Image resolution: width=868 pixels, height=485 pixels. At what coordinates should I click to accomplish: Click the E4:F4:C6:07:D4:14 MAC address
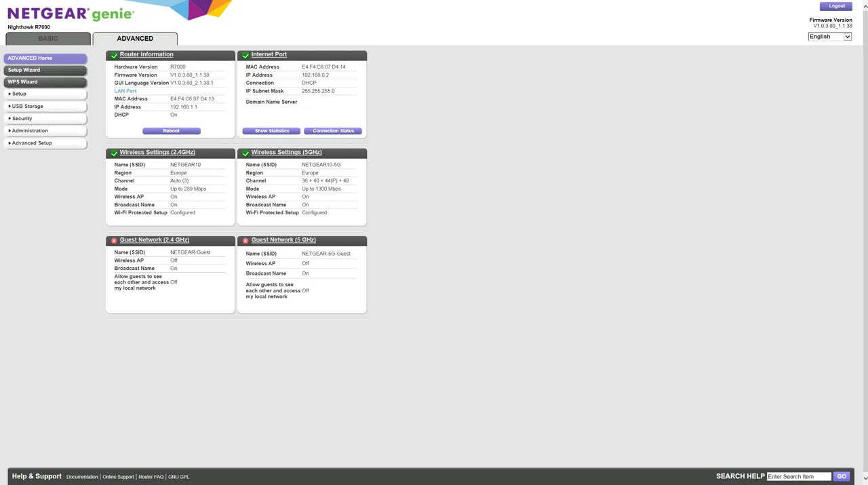tap(323, 67)
